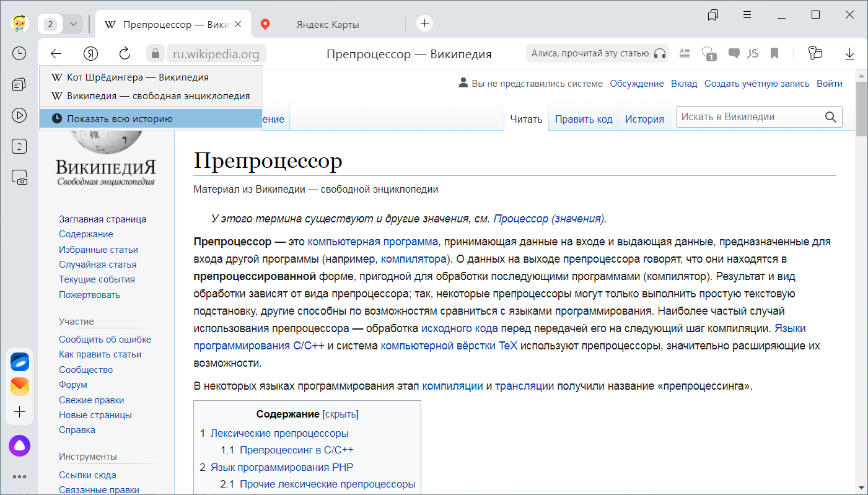Close the Препроцессор tab
The height and width of the screenshot is (495, 868).
tap(239, 24)
